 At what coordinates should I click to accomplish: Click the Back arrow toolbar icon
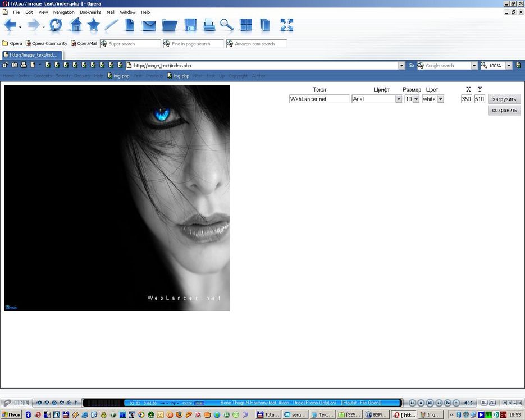pyautogui.click(x=10, y=25)
